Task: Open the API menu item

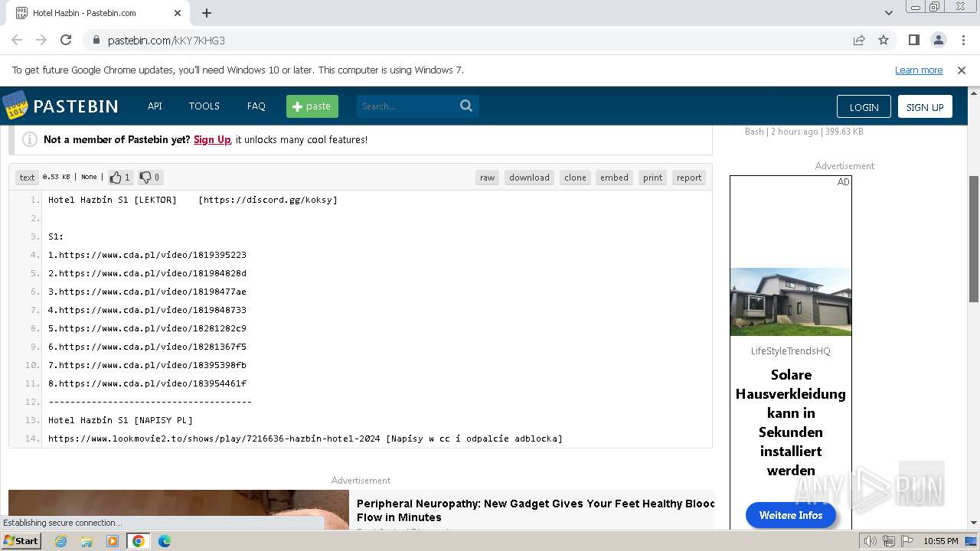Action: click(155, 106)
